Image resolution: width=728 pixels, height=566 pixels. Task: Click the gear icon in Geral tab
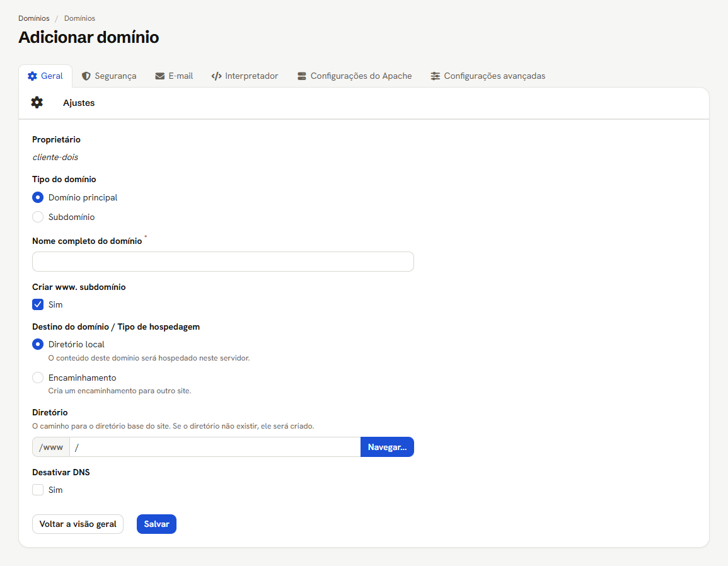tap(32, 76)
